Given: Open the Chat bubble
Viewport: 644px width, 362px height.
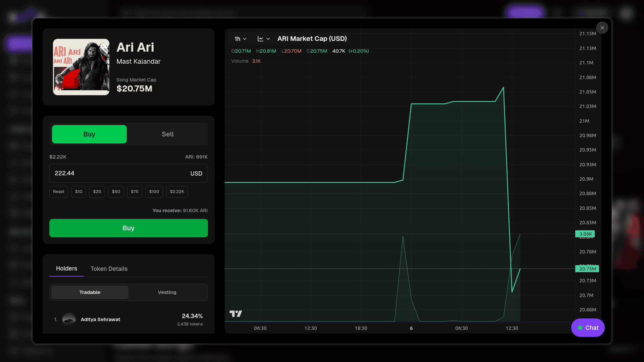Looking at the screenshot, I should (x=588, y=328).
